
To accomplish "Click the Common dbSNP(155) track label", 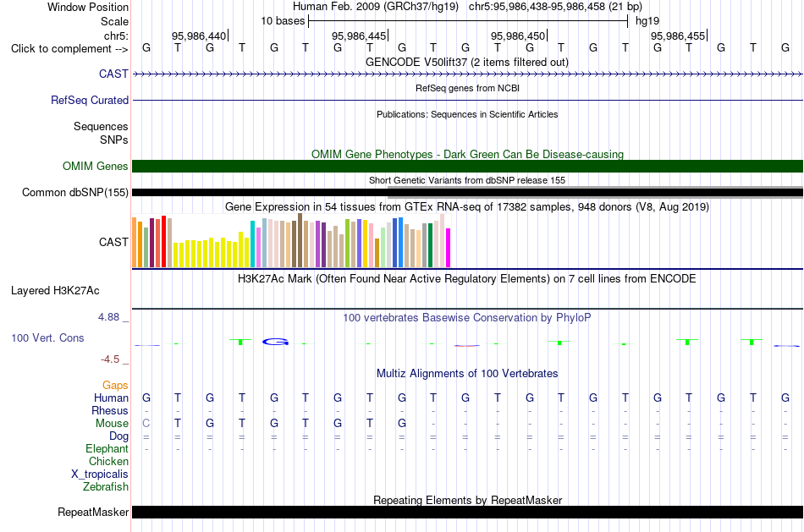I will tap(74, 192).
